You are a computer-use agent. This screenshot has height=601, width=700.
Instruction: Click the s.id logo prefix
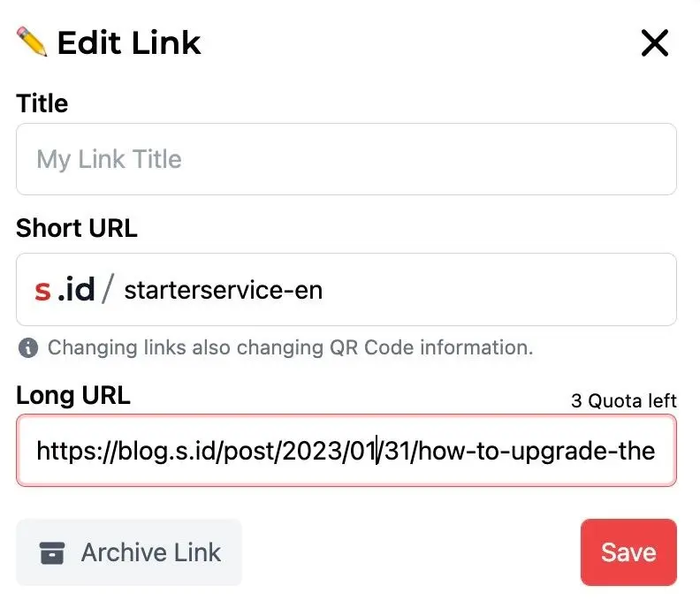coord(65,290)
